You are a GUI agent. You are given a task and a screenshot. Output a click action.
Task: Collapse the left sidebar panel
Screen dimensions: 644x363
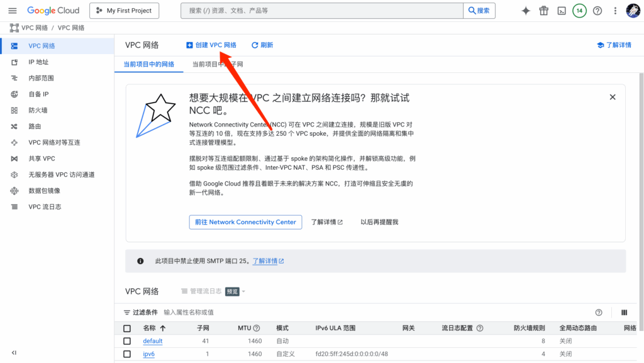[x=14, y=353]
